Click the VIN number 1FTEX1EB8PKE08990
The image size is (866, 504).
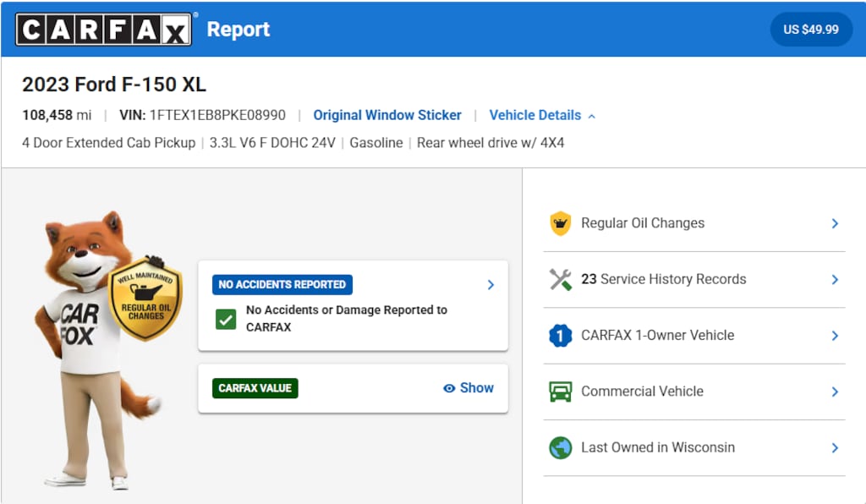(217, 115)
